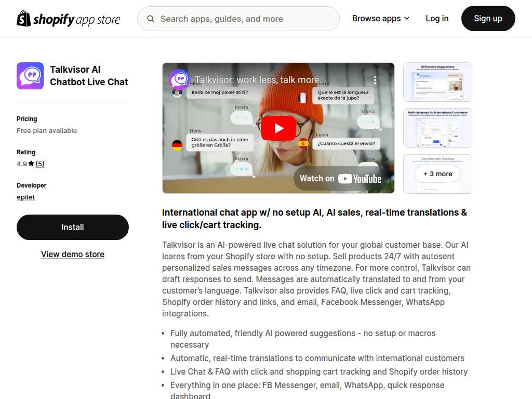532x399 pixels.
Task: Select the Free plan available text
Action: [x=47, y=130]
